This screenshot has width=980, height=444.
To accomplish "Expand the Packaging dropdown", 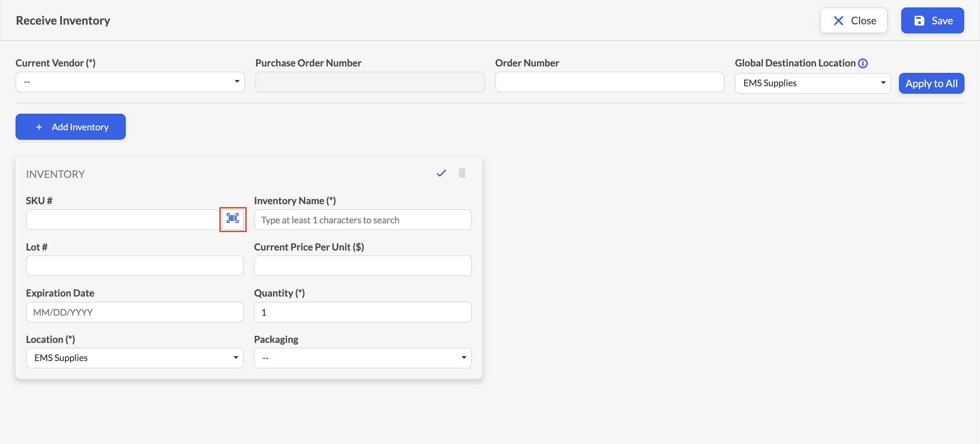I will (363, 358).
